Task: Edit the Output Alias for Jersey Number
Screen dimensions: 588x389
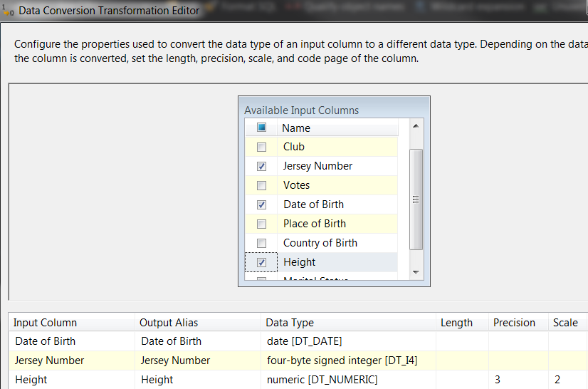Action: pyautogui.click(x=198, y=361)
